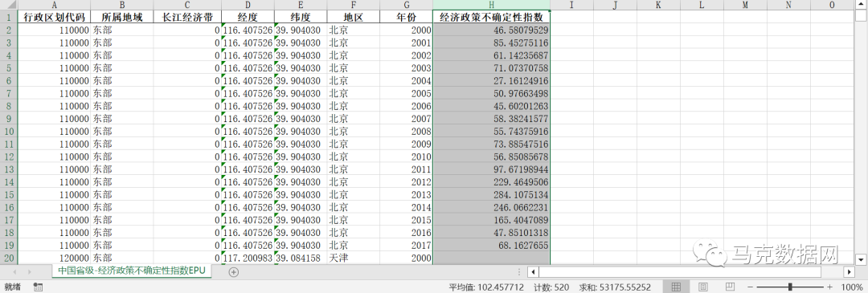The height and width of the screenshot is (293, 868).
Task: Click zoom in plus button
Action: (x=829, y=287)
